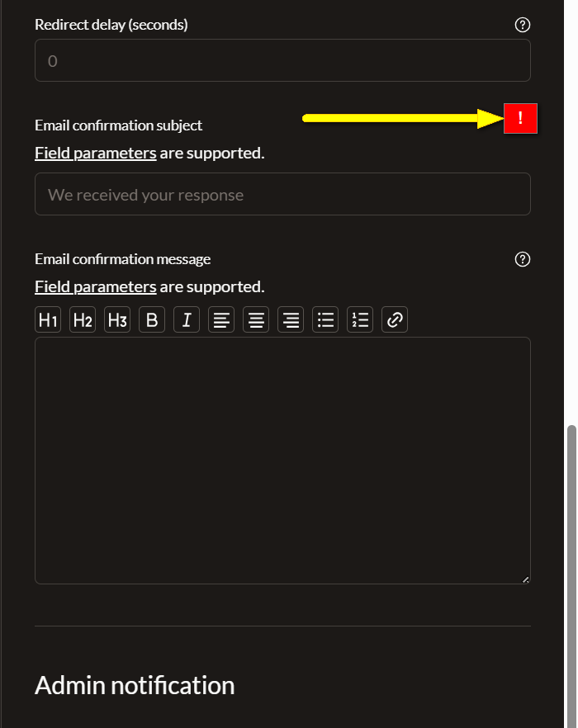578x728 pixels.
Task: Click inside the confirmation message text area
Action: 282,461
